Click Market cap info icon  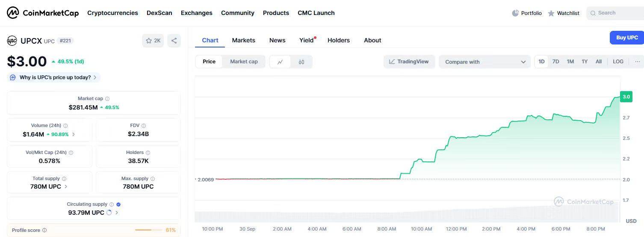[x=107, y=99]
